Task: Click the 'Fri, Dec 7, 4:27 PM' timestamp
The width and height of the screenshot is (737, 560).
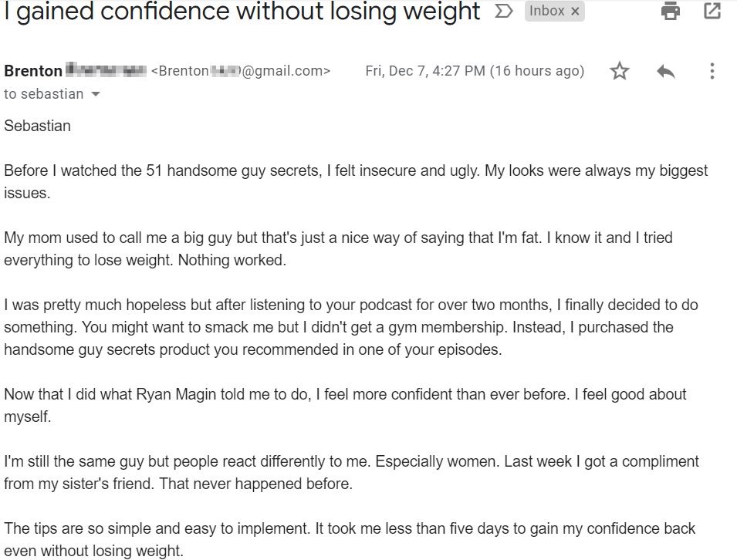Action: tap(425, 71)
